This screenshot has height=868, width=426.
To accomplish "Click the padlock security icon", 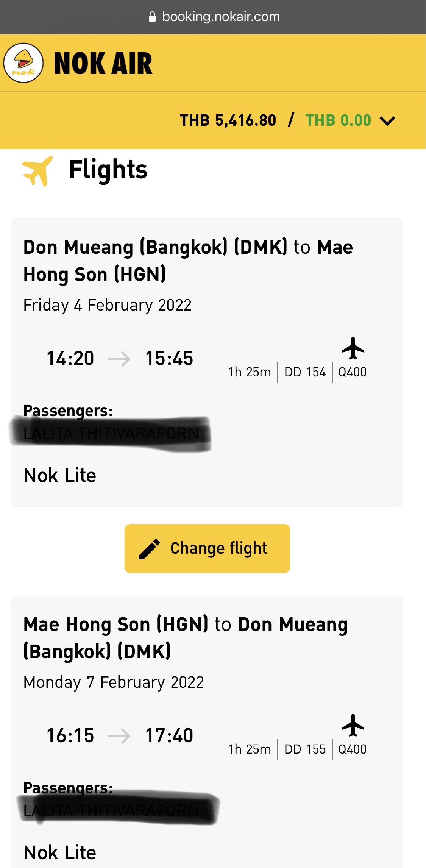I will (x=152, y=17).
